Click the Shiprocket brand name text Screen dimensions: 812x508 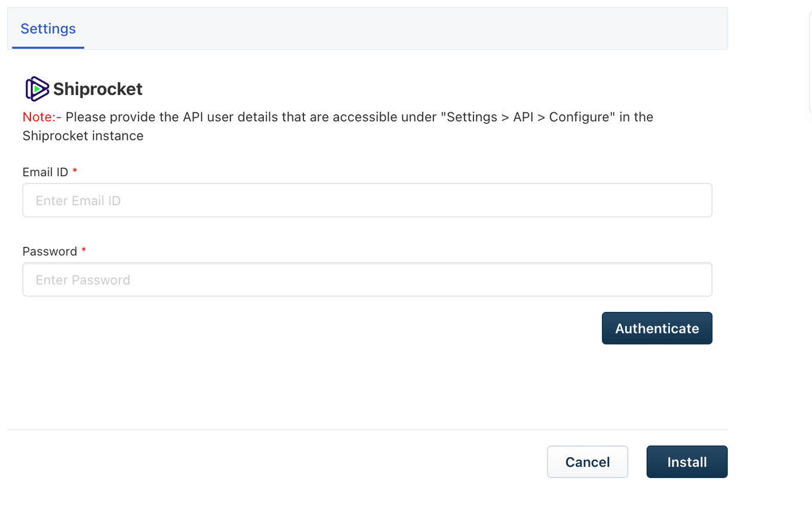(x=98, y=89)
